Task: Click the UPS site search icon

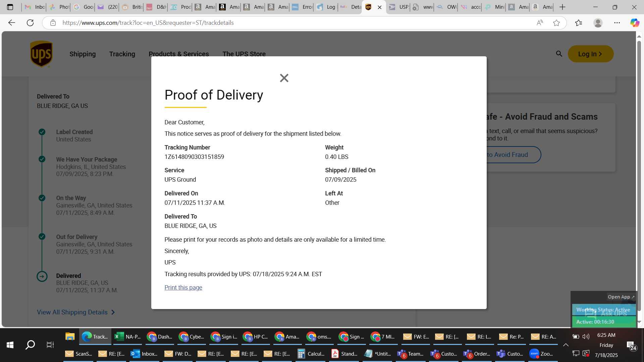Action: [559, 54]
